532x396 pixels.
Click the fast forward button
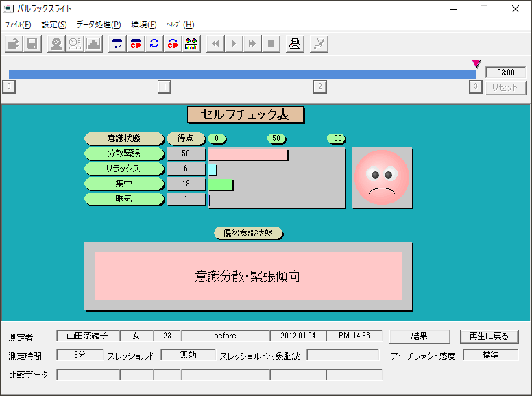point(252,44)
